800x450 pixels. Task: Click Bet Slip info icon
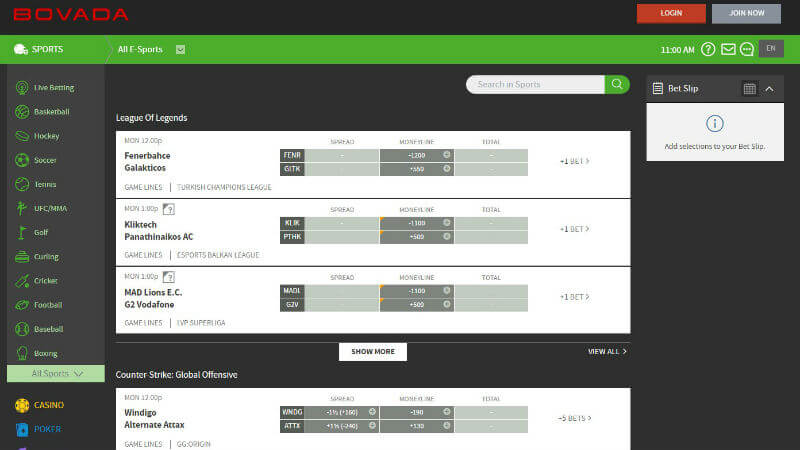[x=715, y=123]
